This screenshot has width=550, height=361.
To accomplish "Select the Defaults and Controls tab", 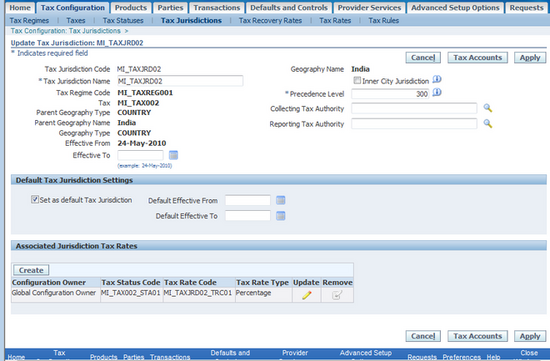I will 289,8.
